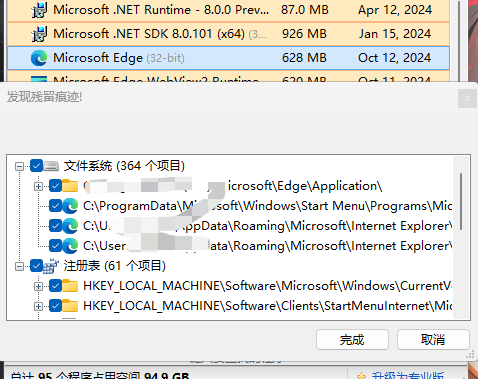This screenshot has height=379, width=478.
Task: Click the 926 MB size cell
Action: point(304,34)
